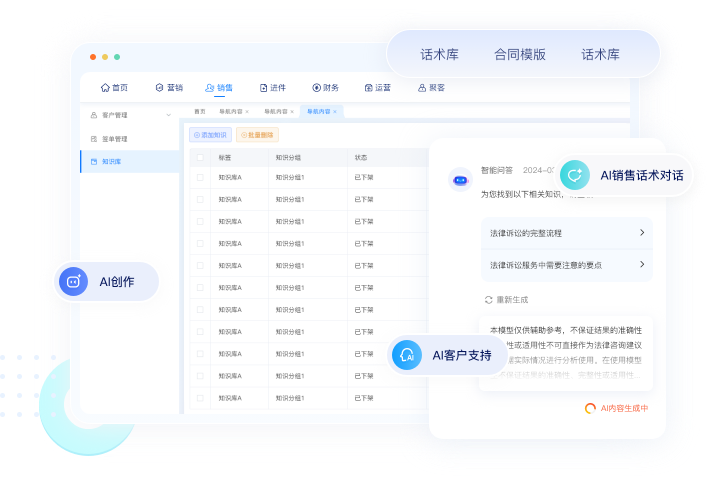Screen dimensions: 712x487
Task: Click the 首页 home icon in top navigation
Action: click(x=106, y=88)
